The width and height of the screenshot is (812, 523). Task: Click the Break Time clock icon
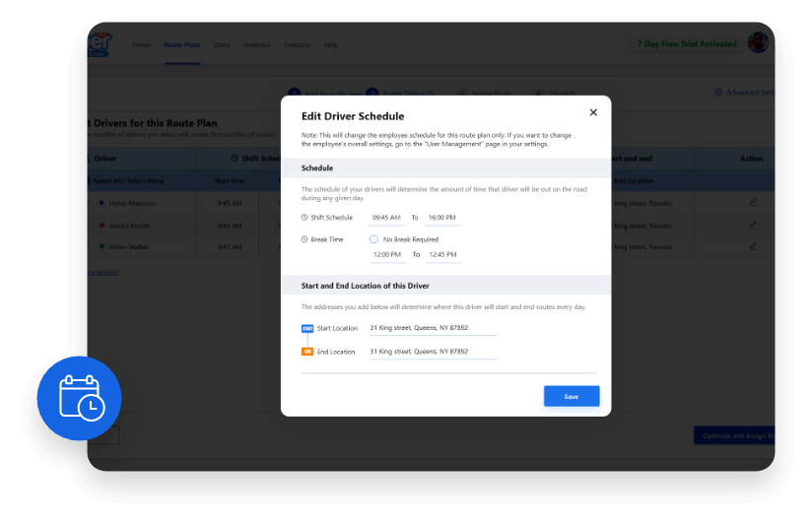click(x=304, y=239)
